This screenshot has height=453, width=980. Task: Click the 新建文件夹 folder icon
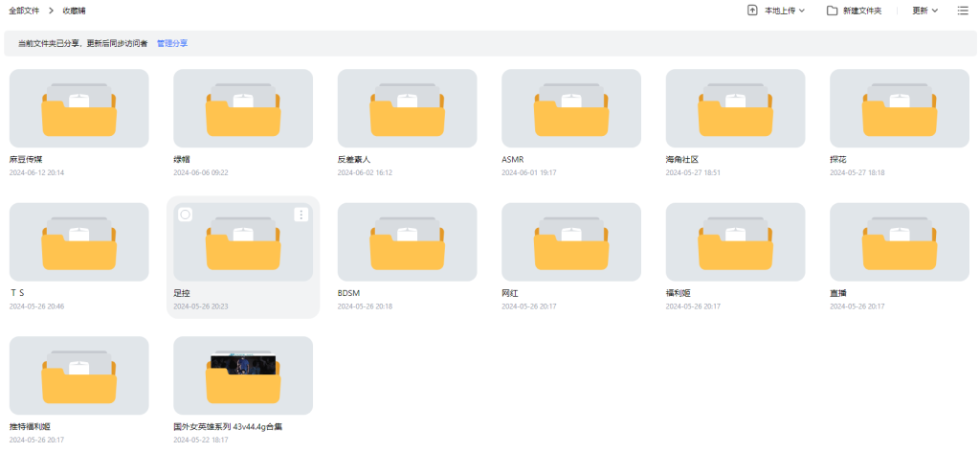[833, 11]
